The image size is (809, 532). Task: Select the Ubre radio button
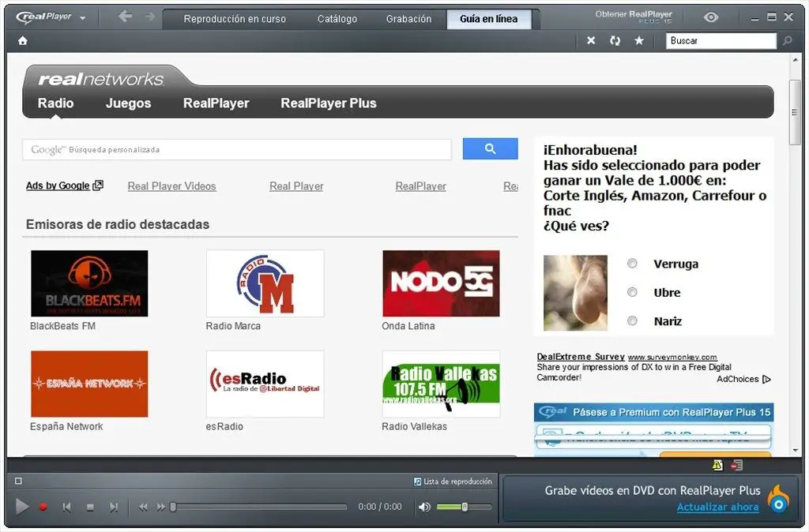(632, 292)
